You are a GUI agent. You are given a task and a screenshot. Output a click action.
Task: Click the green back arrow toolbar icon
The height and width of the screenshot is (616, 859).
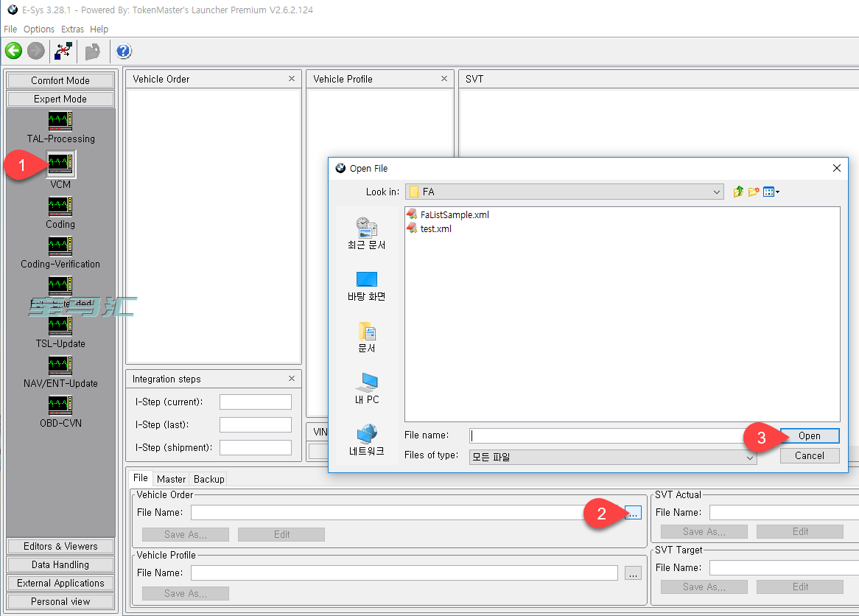coord(14,51)
